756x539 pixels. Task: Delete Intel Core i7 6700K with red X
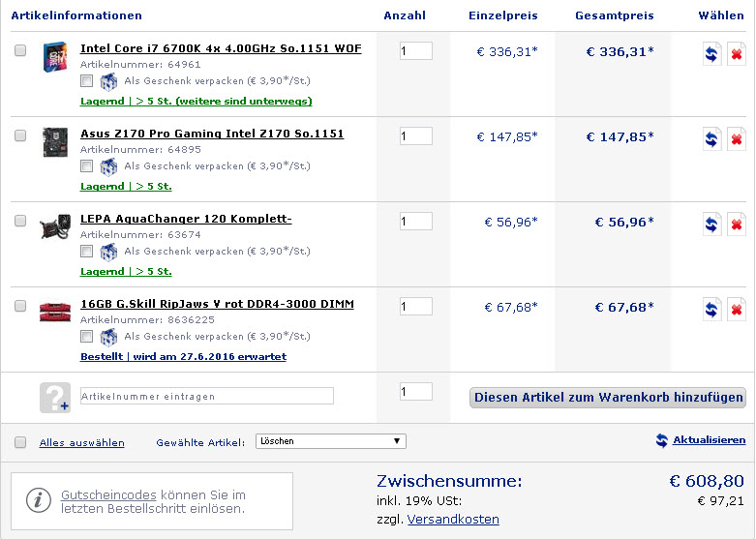pos(737,53)
